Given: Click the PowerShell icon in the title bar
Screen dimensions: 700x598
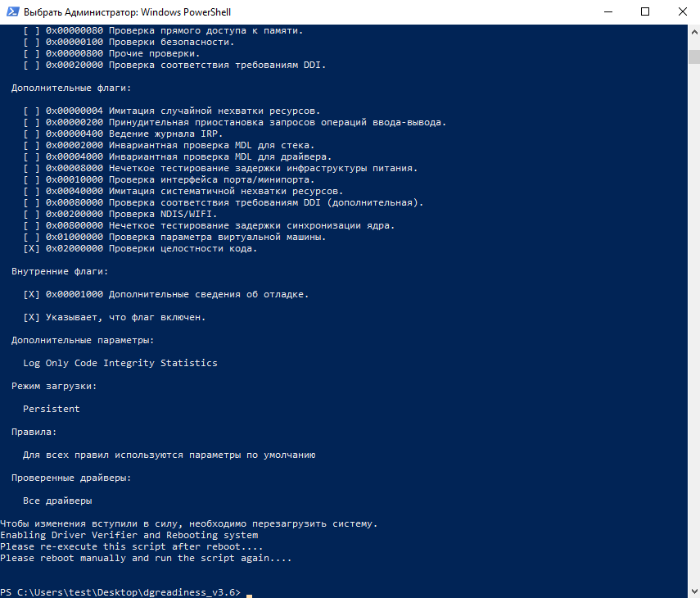Looking at the screenshot, I should point(11,12).
